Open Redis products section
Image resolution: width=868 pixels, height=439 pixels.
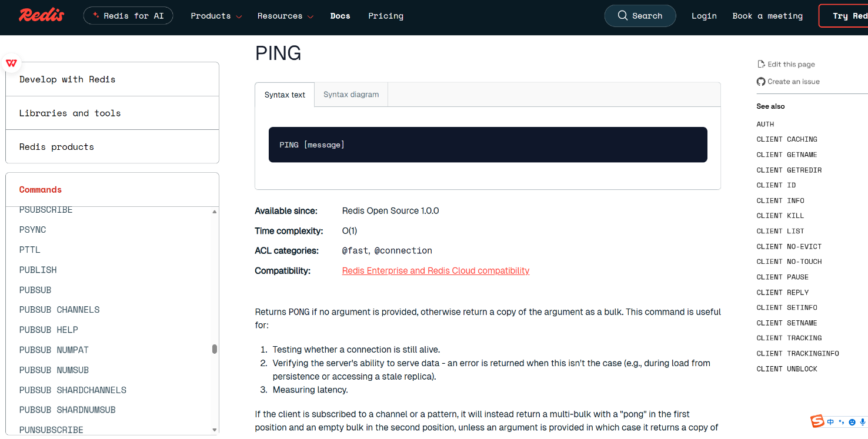click(112, 147)
